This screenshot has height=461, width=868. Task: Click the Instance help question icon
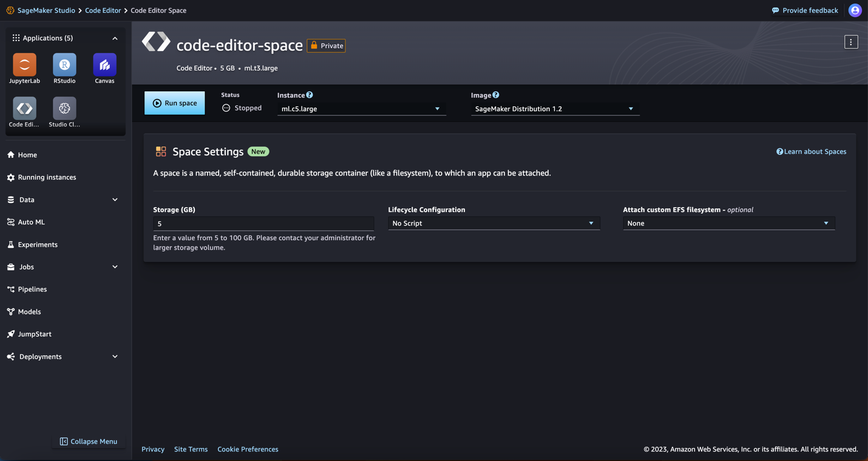[310, 95]
